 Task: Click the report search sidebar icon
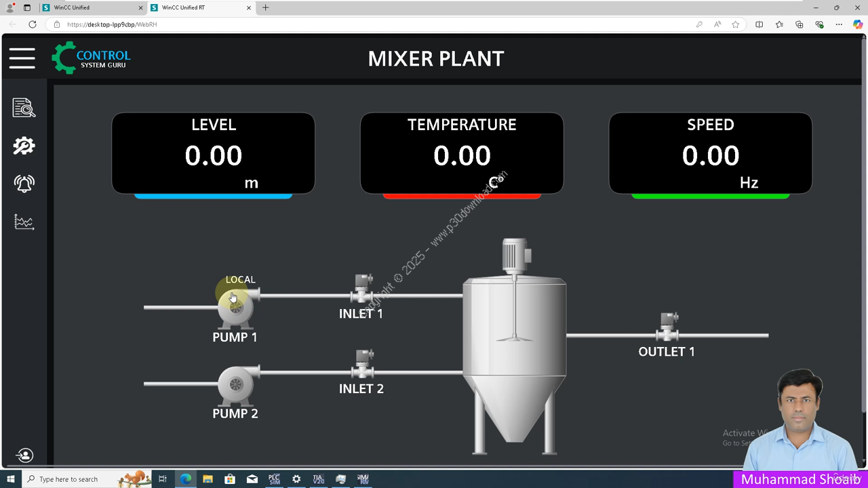pos(24,108)
